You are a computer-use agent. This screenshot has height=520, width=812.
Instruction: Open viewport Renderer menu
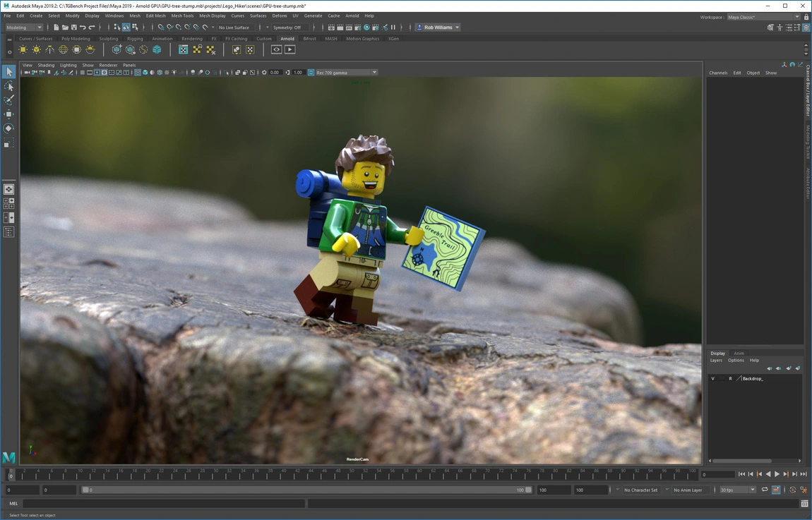click(x=108, y=65)
